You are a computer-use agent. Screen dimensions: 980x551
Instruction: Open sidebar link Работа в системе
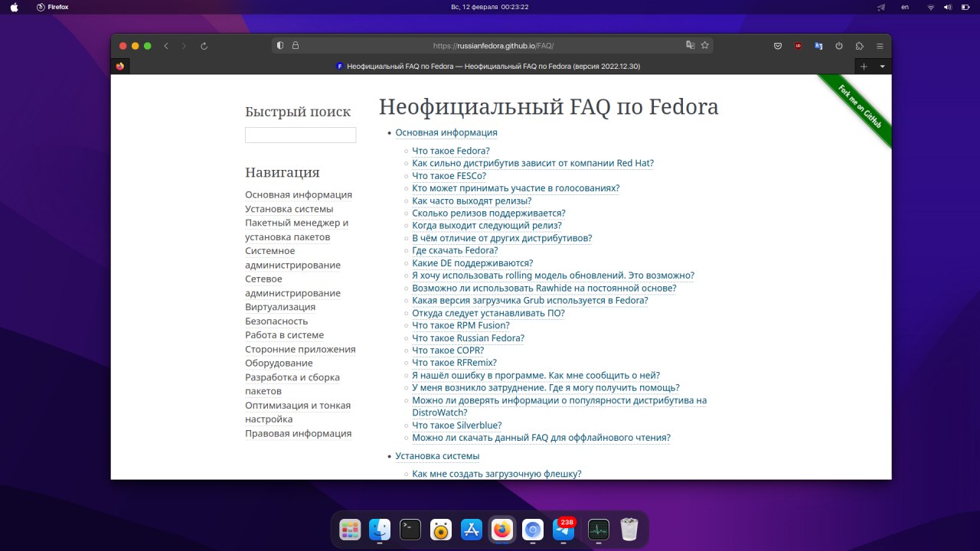click(284, 335)
